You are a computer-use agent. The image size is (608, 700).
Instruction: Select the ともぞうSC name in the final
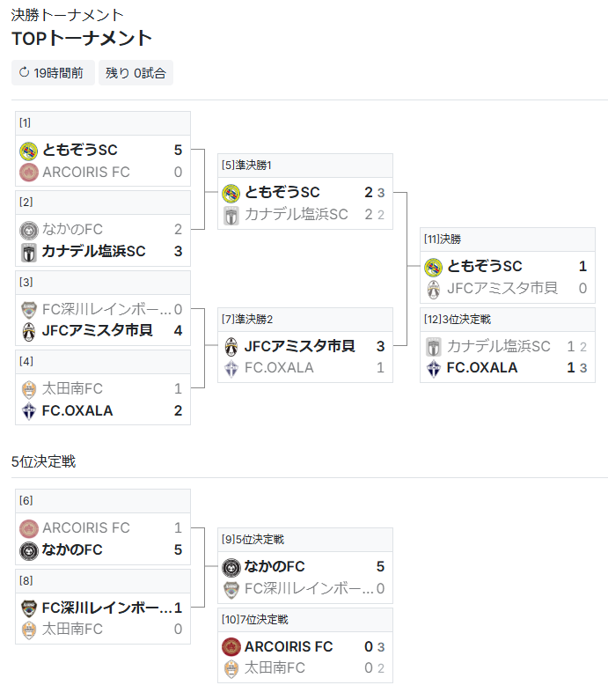[485, 266]
